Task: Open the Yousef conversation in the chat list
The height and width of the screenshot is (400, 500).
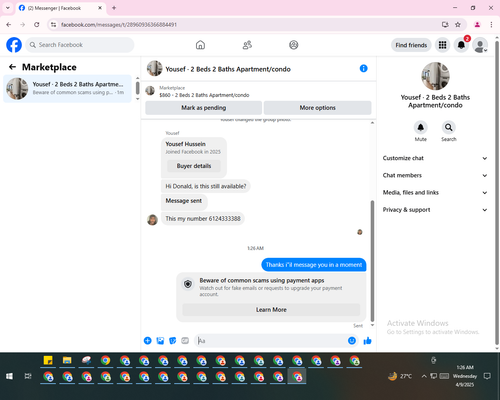Action: coord(67,89)
